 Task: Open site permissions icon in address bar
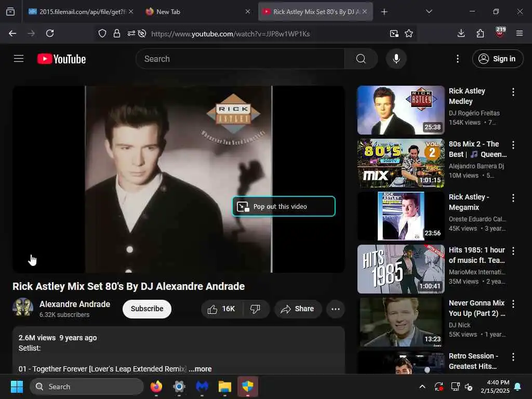click(131, 33)
